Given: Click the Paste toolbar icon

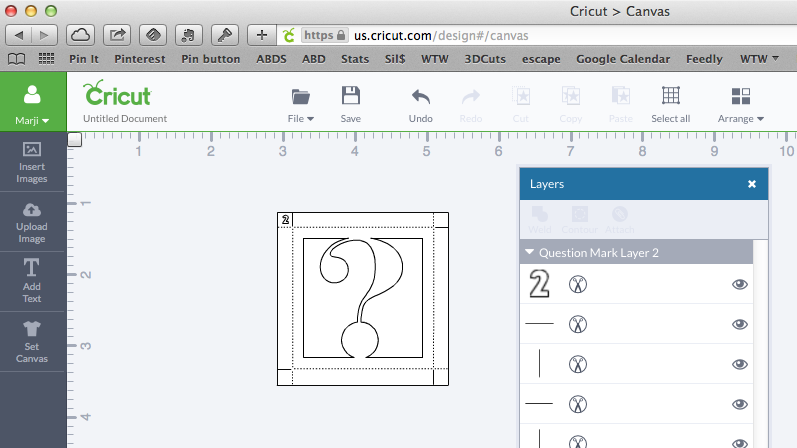Looking at the screenshot, I should click(621, 104).
